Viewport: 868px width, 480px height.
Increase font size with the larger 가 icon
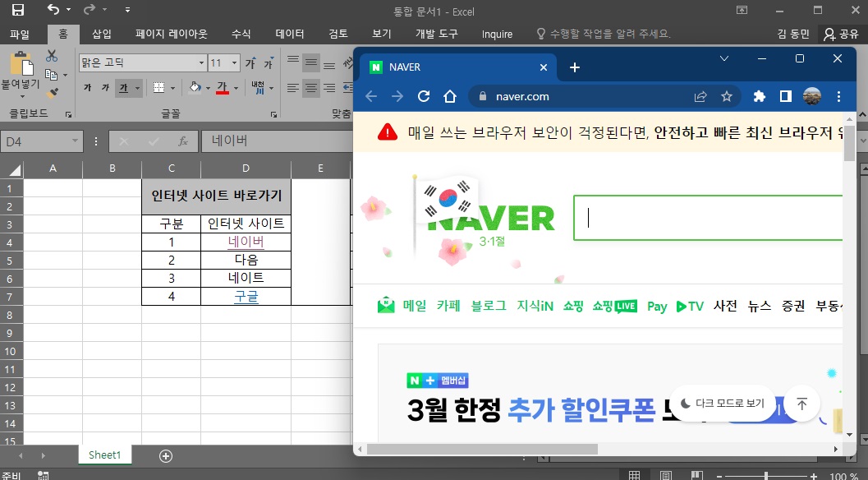click(250, 62)
